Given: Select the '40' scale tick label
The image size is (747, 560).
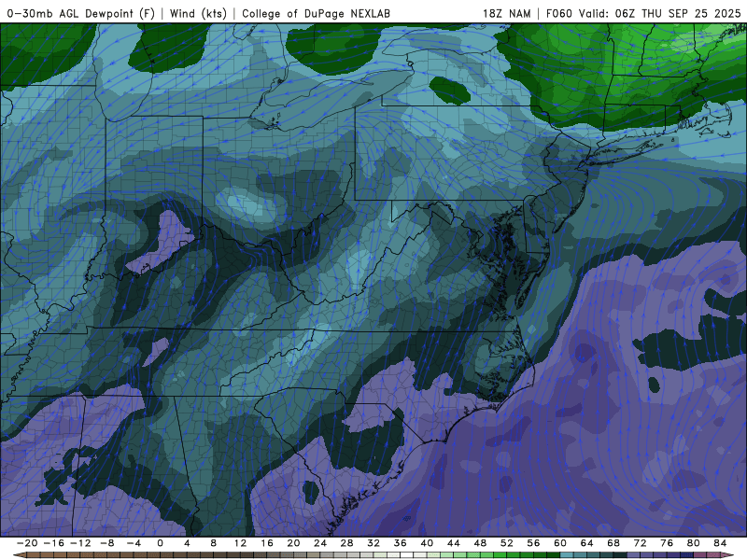Looking at the screenshot, I should [427, 543].
